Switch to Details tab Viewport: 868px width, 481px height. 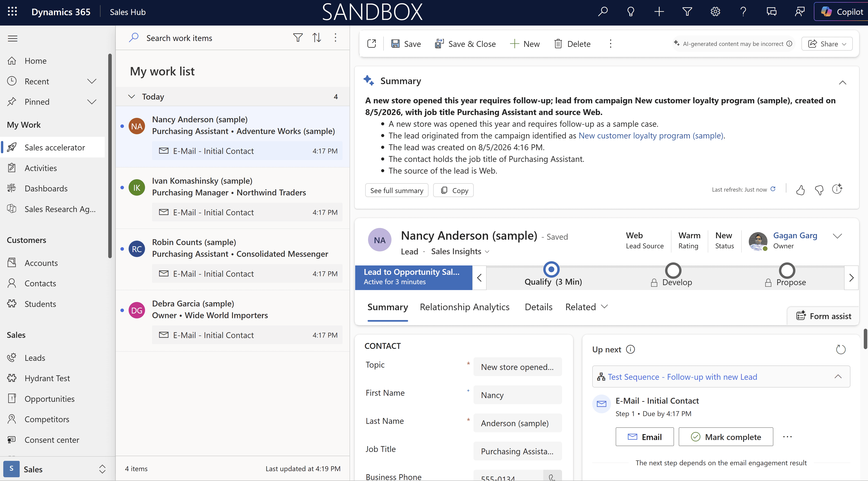pos(538,307)
